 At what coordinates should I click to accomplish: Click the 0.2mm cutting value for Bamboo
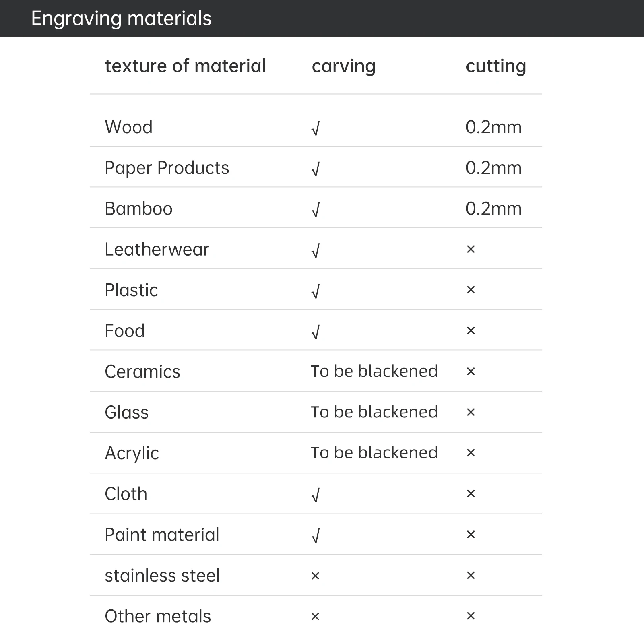(x=493, y=208)
